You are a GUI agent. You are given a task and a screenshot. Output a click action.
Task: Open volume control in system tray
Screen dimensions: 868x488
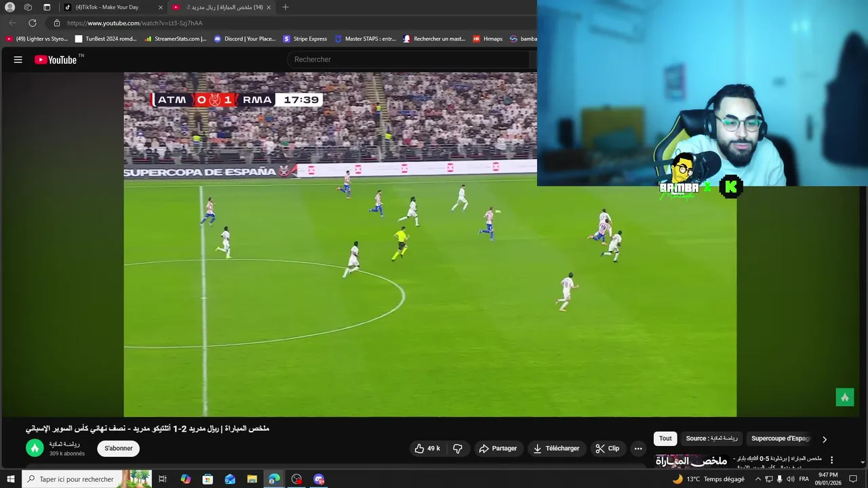tap(790, 479)
